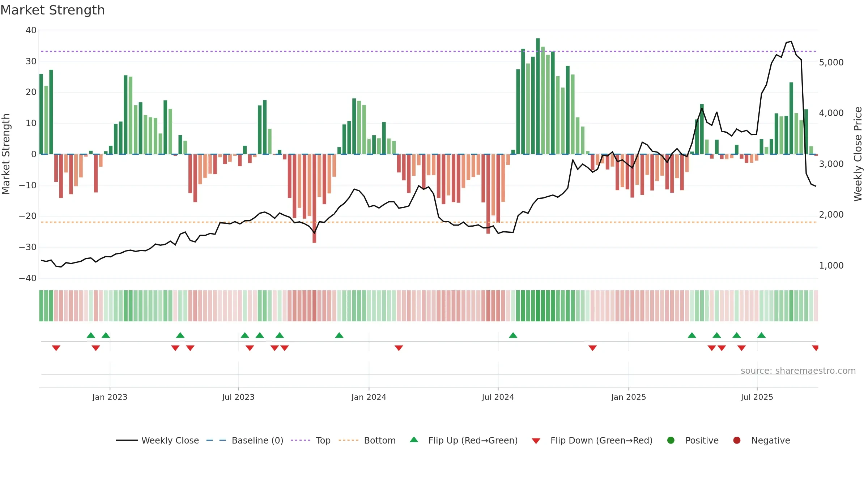
Task: Click the 1,000 price axis label
Action: tap(831, 266)
